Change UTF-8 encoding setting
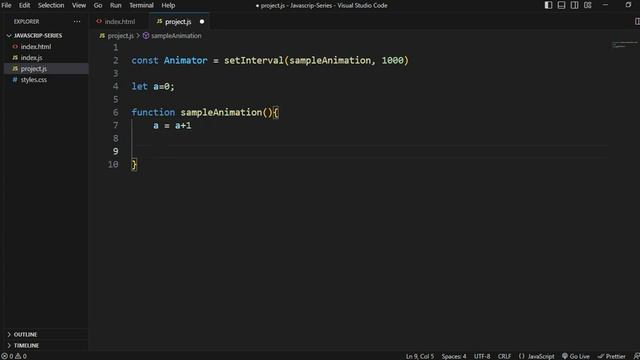 click(482, 356)
